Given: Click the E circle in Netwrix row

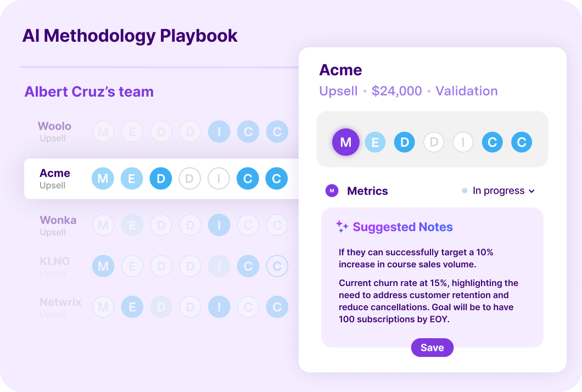Looking at the screenshot, I should click(x=132, y=307).
